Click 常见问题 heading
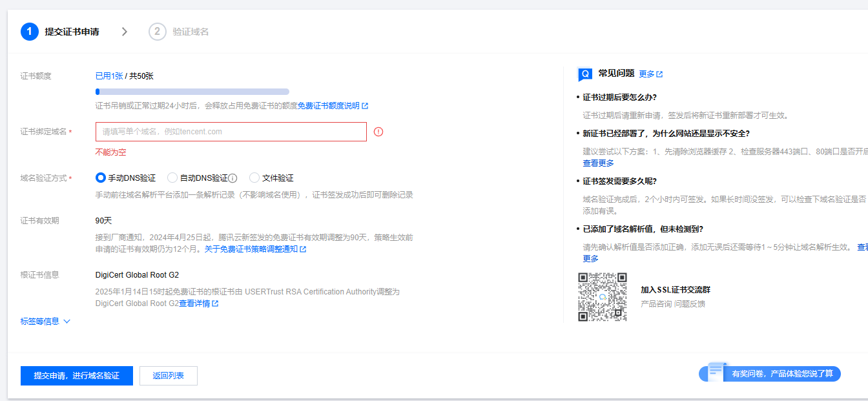Screen dimensions: 868x401 click(x=616, y=74)
